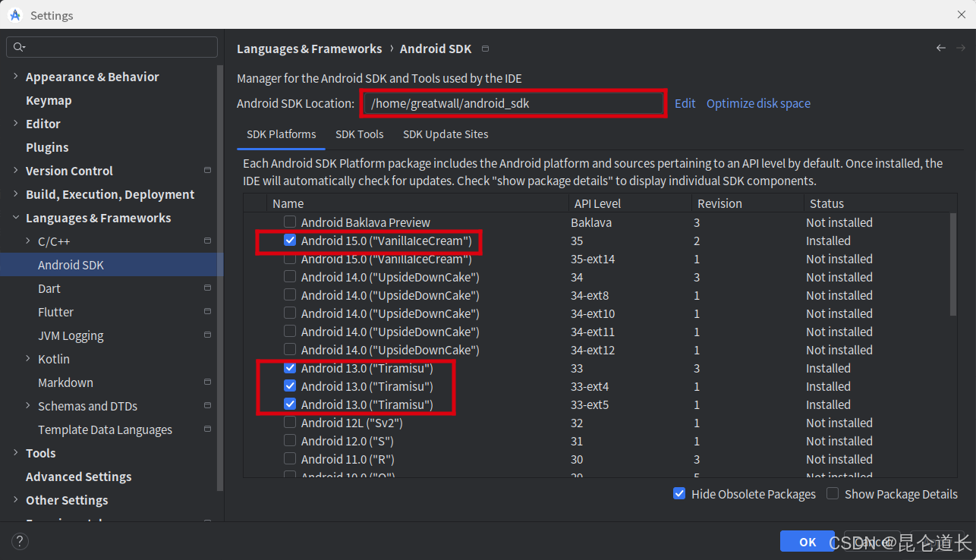Screen dimensions: 976x560
Task: Expand Build, Execution, Deployment section
Action: coord(16,194)
